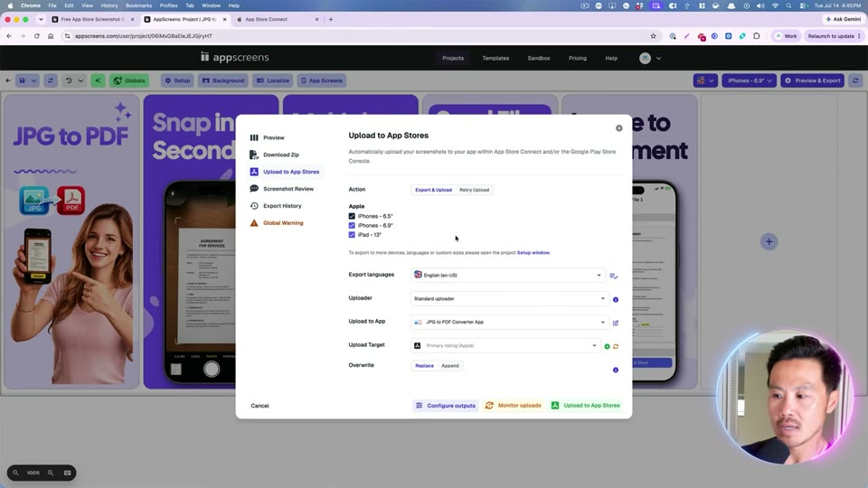Open the Globals panel

tap(129, 80)
